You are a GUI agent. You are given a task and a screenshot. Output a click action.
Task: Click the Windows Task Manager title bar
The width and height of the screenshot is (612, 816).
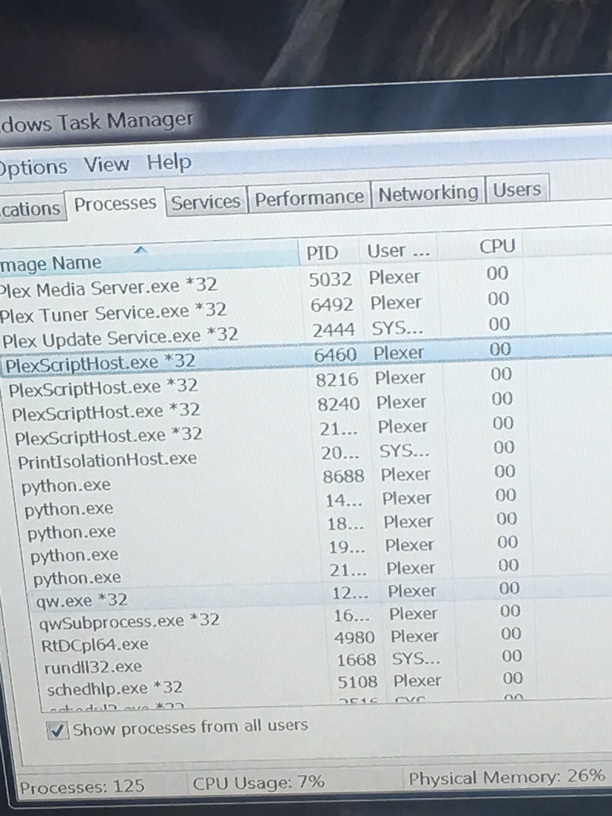(306, 113)
